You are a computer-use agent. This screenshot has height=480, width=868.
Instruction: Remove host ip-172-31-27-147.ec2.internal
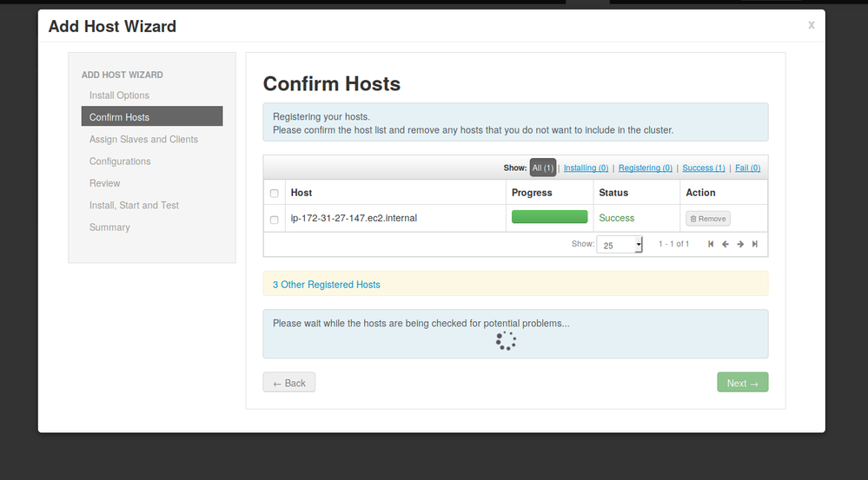click(708, 219)
